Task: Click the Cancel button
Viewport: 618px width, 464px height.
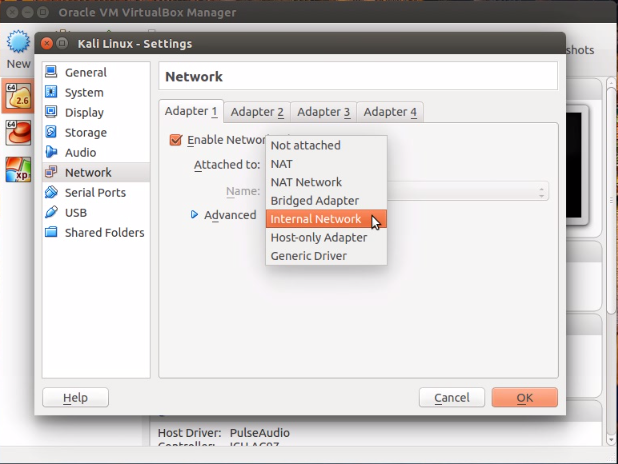Action: 452,397
